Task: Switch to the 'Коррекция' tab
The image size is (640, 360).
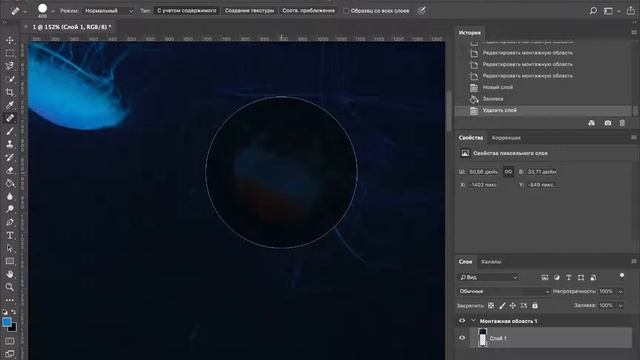Action: (506, 138)
